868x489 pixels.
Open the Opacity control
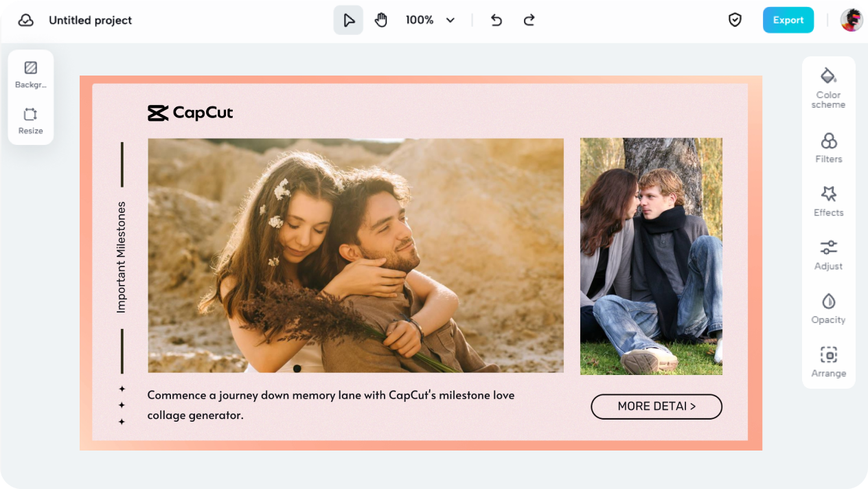[828, 308]
